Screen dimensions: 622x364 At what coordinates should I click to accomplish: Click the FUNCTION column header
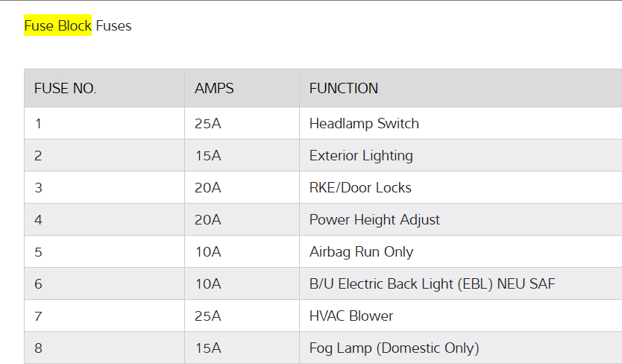coord(344,88)
